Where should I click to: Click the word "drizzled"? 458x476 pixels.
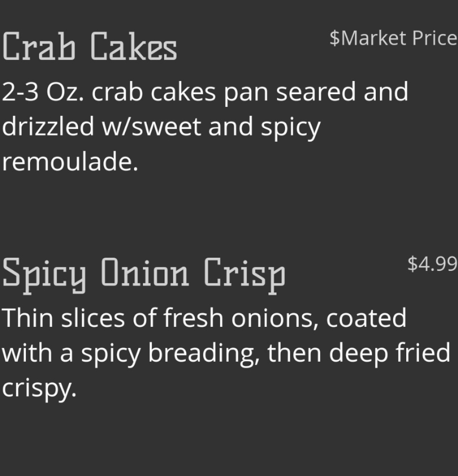click(48, 127)
